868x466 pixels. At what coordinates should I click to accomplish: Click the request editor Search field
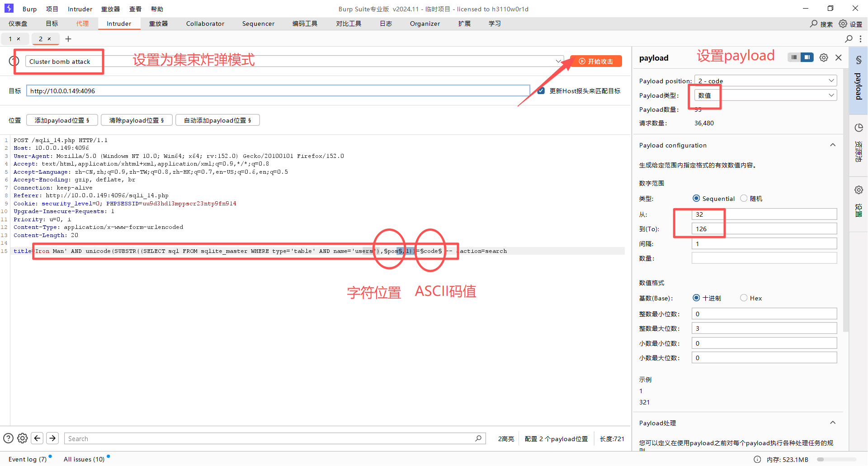275,438
